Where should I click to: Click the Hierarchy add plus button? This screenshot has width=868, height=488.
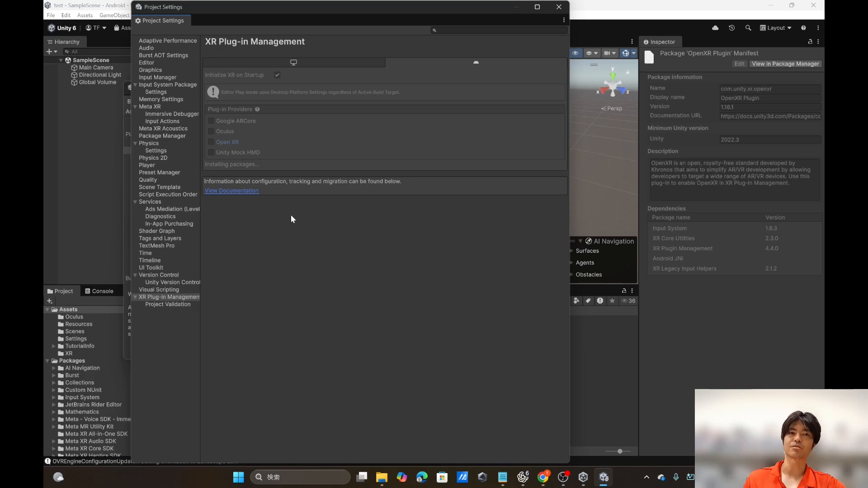49,52
